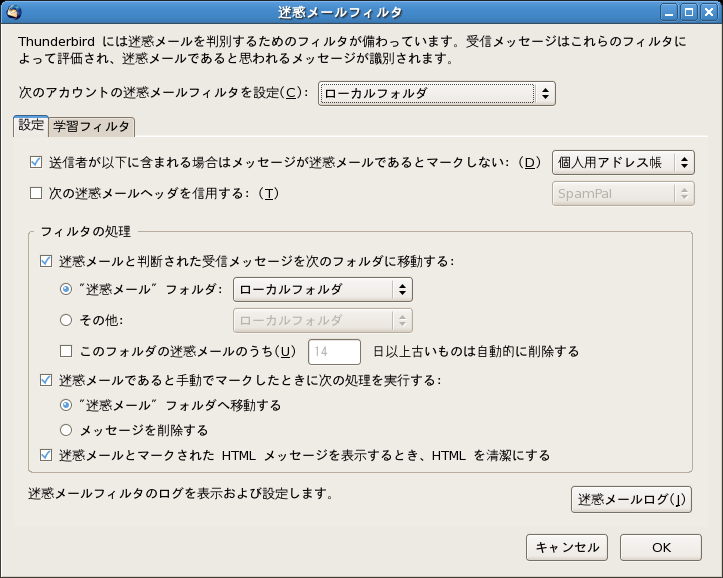This screenshot has height=578, width=723.
Task: Click the 迷惑メールフィルタのログを表示および設定します text
Action: click(181, 494)
